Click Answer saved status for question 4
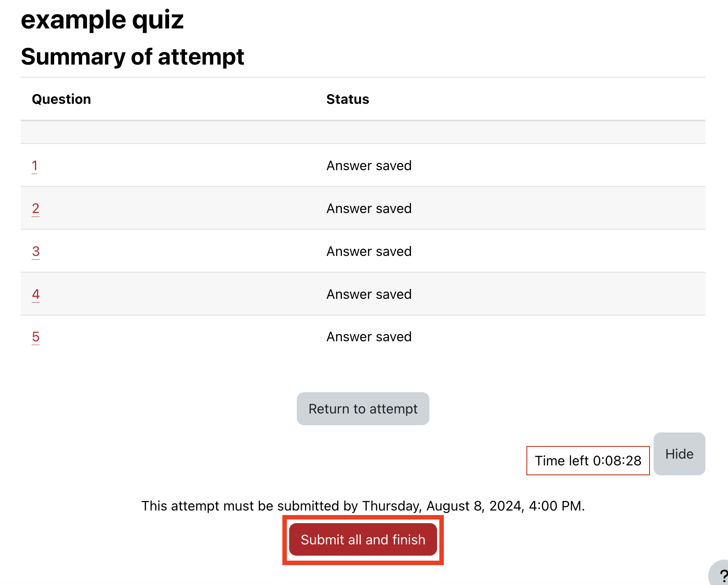Image resolution: width=728 pixels, height=585 pixels. [x=369, y=294]
